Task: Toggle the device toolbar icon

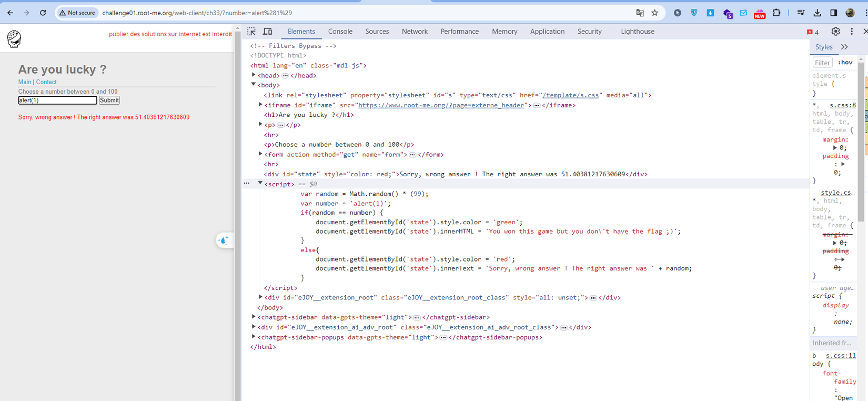Action: click(x=267, y=32)
